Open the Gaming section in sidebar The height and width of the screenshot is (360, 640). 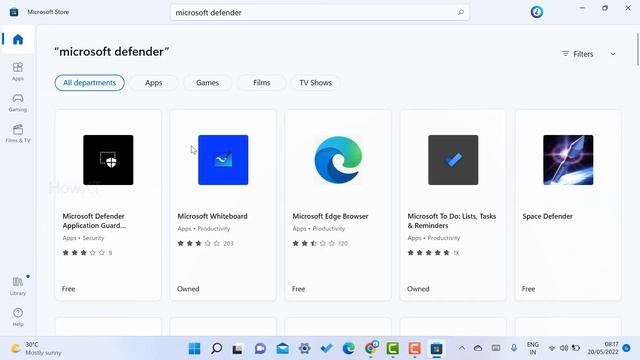coord(18,102)
